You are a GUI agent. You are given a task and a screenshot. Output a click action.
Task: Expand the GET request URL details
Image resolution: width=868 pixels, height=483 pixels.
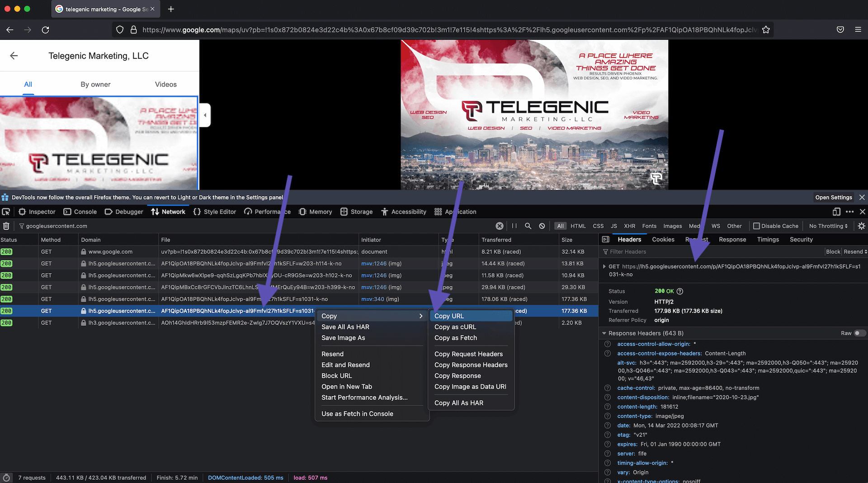coord(604,266)
